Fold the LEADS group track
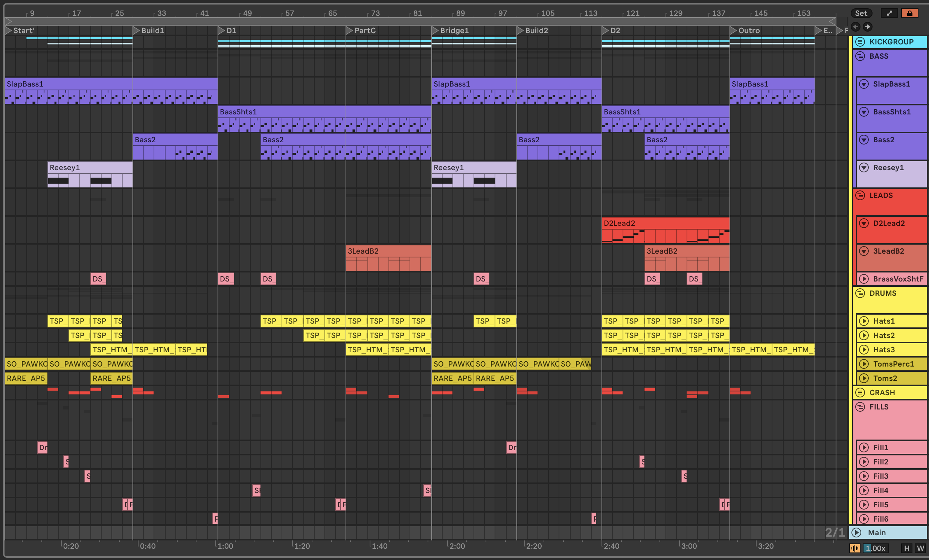The image size is (929, 560). coord(860,195)
